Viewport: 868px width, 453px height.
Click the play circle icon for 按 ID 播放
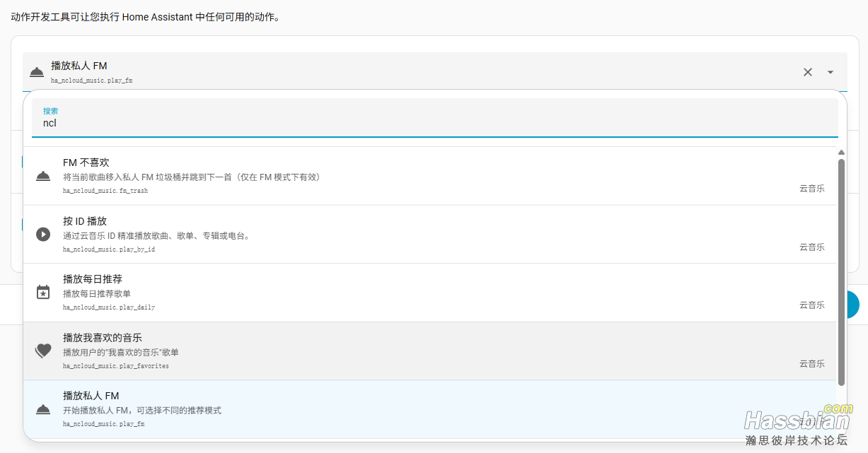[43, 234]
